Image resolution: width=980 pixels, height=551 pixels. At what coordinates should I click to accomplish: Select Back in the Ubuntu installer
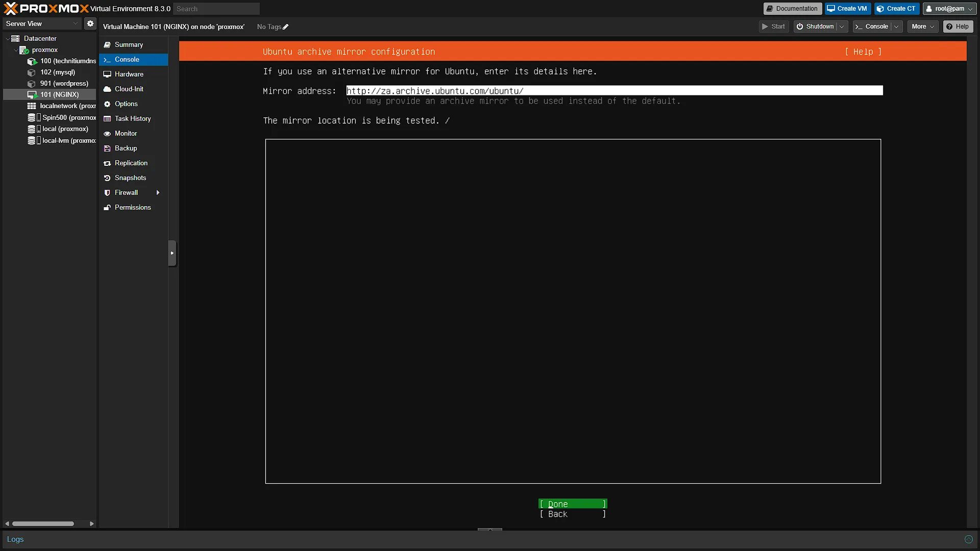click(573, 514)
